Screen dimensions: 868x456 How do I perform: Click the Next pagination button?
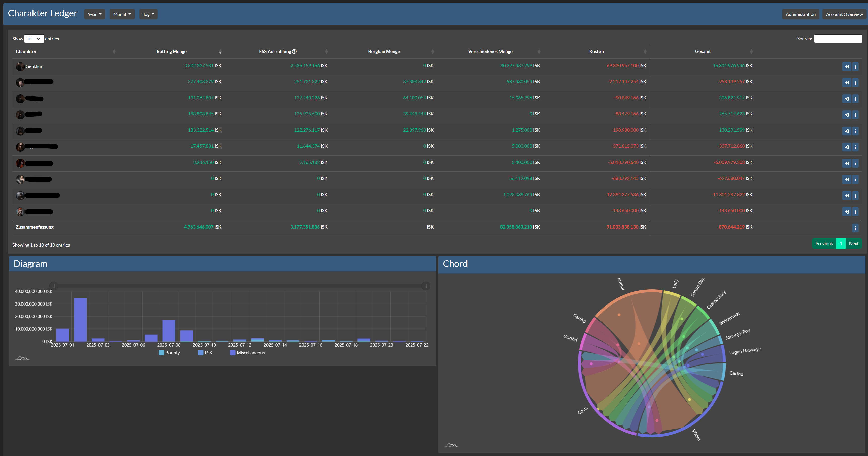[x=853, y=244]
